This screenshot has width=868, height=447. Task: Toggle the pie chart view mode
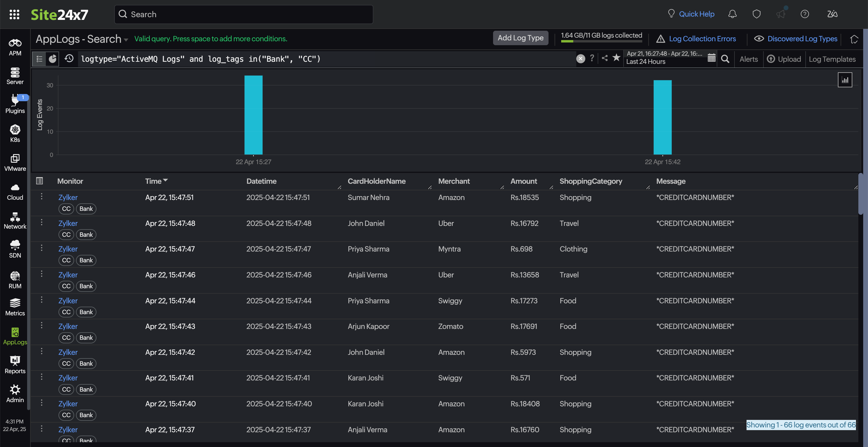[x=52, y=59]
